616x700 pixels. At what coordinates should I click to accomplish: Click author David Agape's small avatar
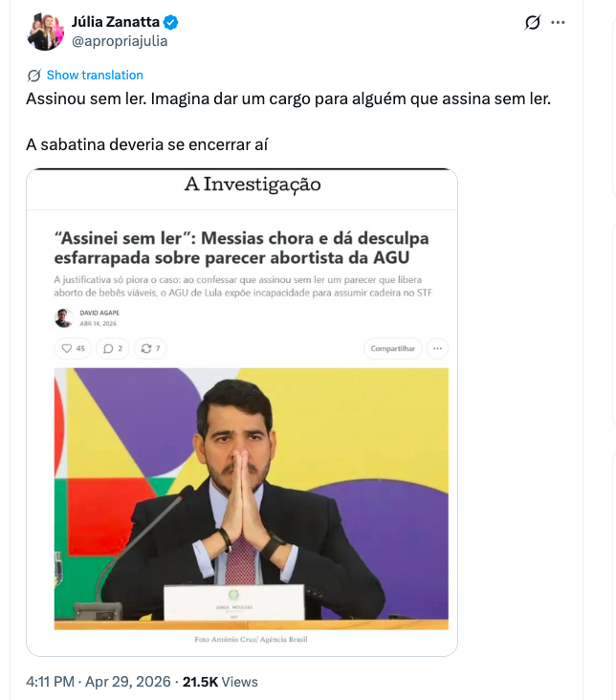63,317
